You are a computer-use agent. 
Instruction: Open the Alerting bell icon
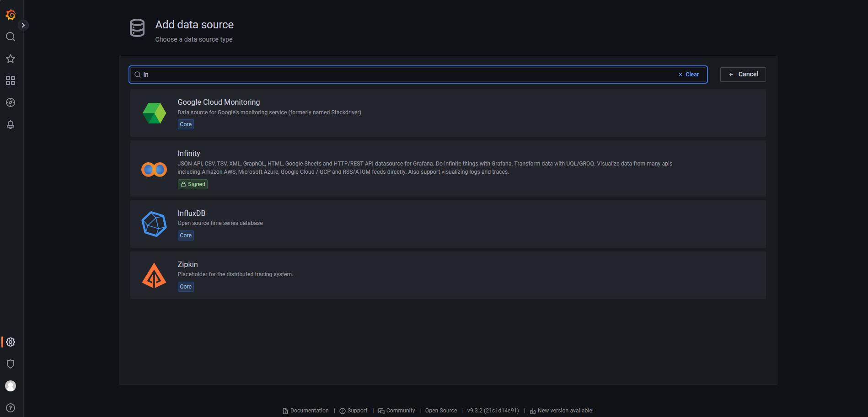click(x=11, y=124)
